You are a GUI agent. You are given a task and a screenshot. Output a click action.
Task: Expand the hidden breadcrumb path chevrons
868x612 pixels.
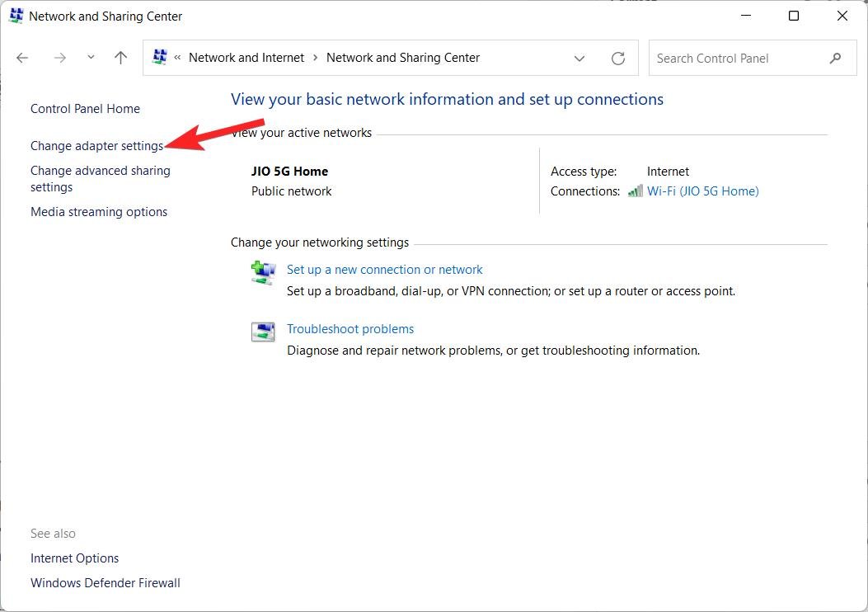click(177, 58)
